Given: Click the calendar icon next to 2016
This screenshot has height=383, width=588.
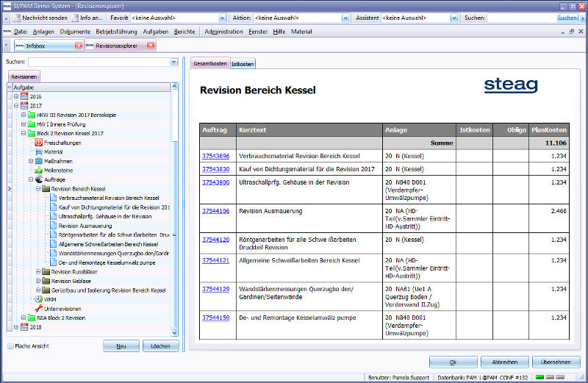Looking at the screenshot, I should tap(24, 96).
